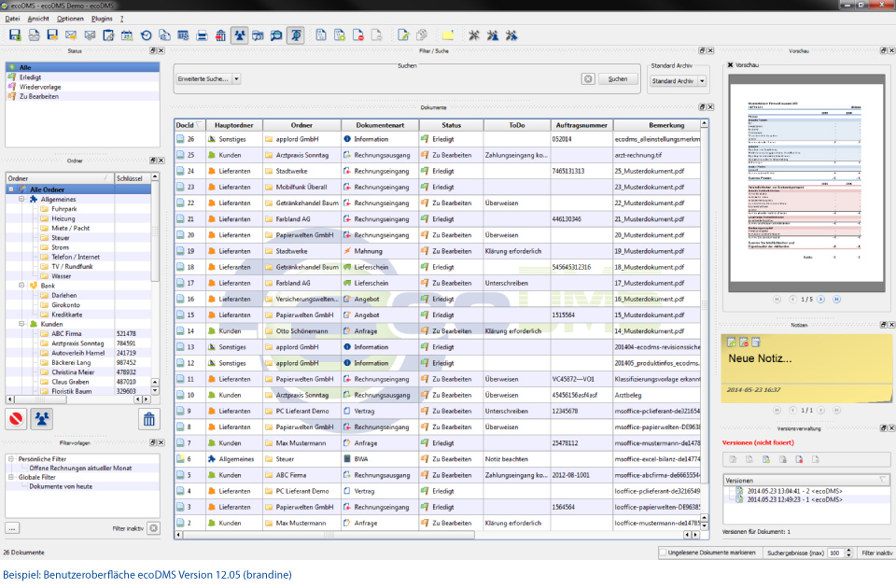Click the printer icon in main toolbar

[202, 35]
